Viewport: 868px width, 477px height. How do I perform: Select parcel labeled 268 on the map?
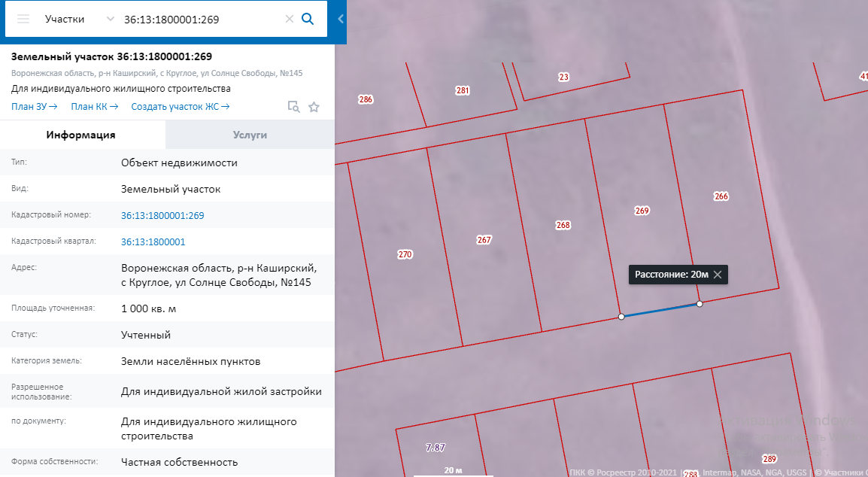[563, 225]
